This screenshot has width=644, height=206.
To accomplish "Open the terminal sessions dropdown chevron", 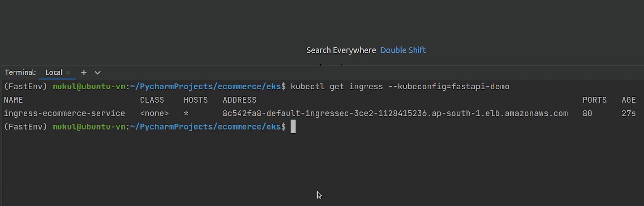I will point(98,73).
